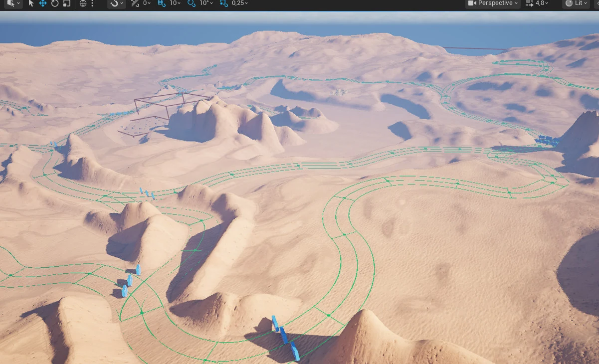The image size is (599, 364).
Task: Open the three-dot transform options menu
Action: click(x=92, y=3)
